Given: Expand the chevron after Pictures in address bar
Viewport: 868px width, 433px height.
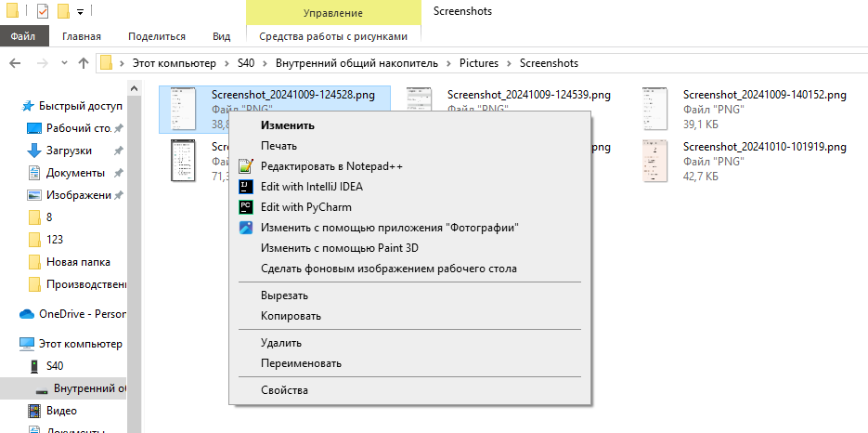Looking at the screenshot, I should coord(509,63).
